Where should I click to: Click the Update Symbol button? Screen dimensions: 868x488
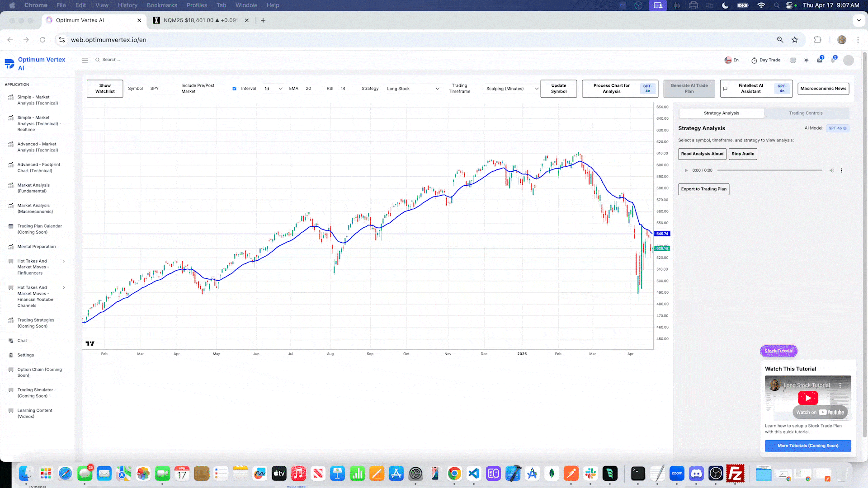(558, 89)
